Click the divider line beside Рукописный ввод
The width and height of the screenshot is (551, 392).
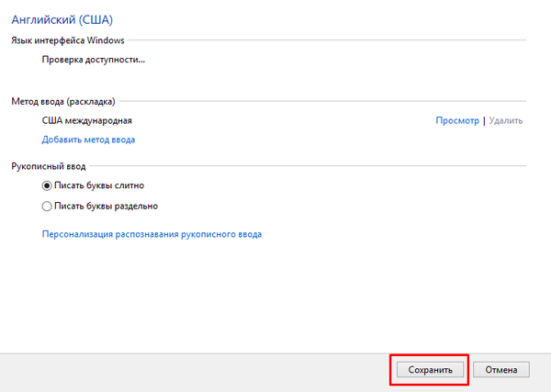pos(309,165)
